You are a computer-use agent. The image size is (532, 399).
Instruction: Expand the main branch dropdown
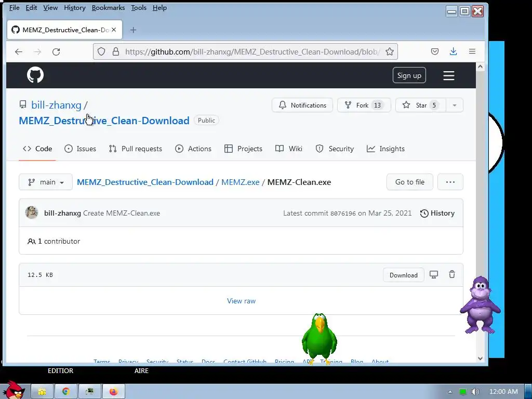coord(46,182)
